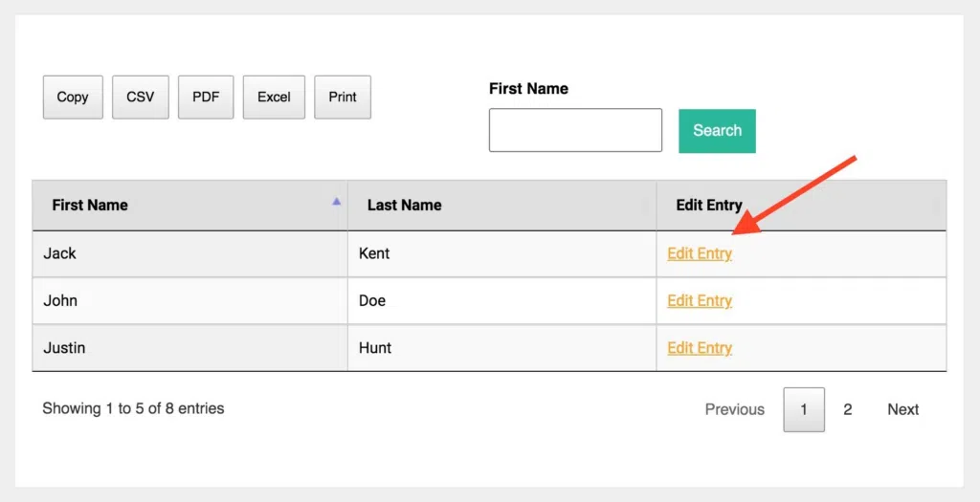The image size is (980, 502).
Task: Go to pagination page 2
Action: (x=848, y=409)
